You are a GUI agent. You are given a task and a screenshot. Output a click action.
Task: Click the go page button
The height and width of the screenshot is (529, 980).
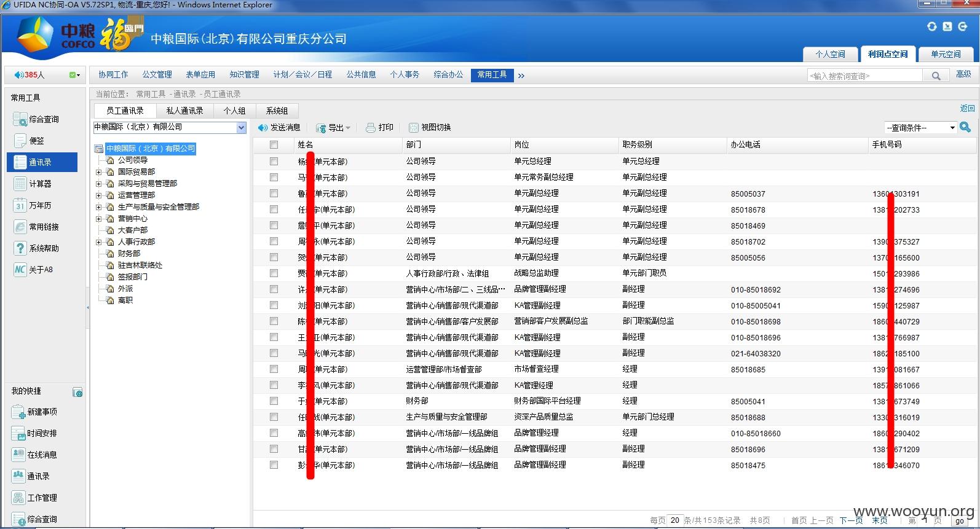(x=960, y=521)
